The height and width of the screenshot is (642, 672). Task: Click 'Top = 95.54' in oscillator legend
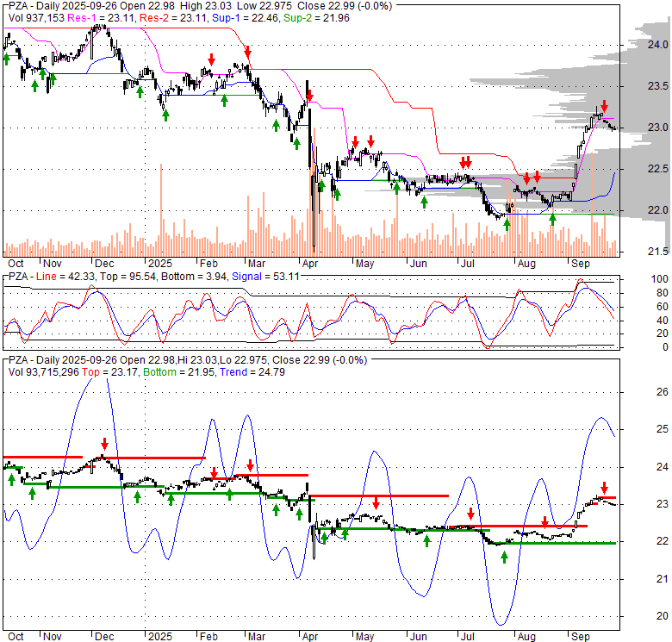(x=128, y=277)
